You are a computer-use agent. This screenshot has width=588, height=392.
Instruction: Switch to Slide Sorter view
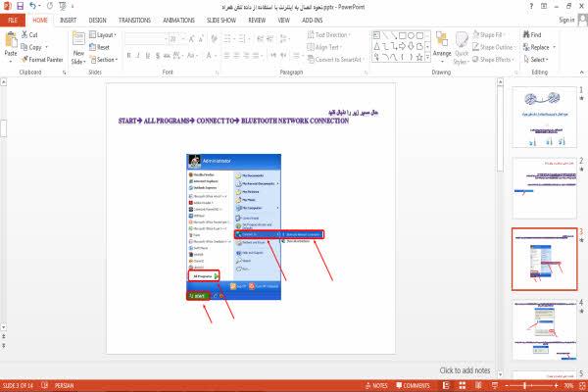(x=463, y=385)
